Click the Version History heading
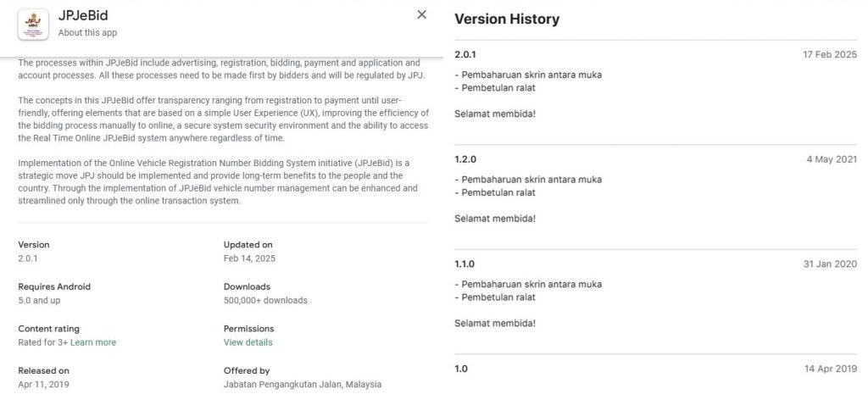 point(507,19)
